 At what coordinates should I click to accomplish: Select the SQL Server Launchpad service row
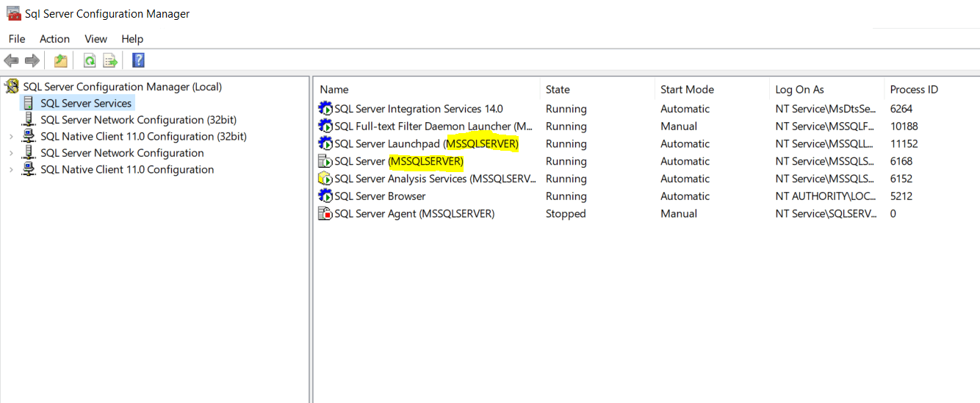[426, 144]
